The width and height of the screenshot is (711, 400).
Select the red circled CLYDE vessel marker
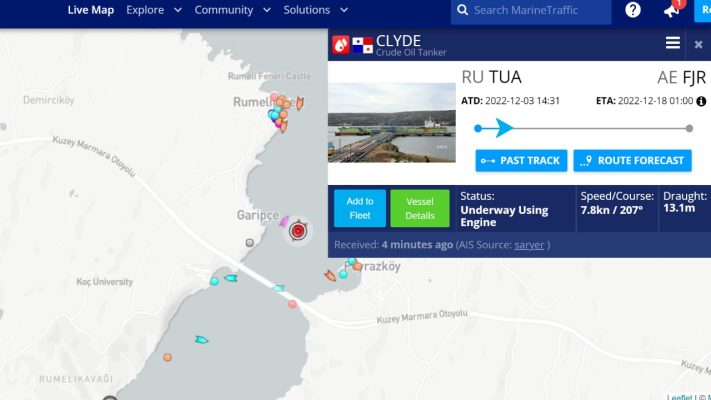(x=298, y=231)
